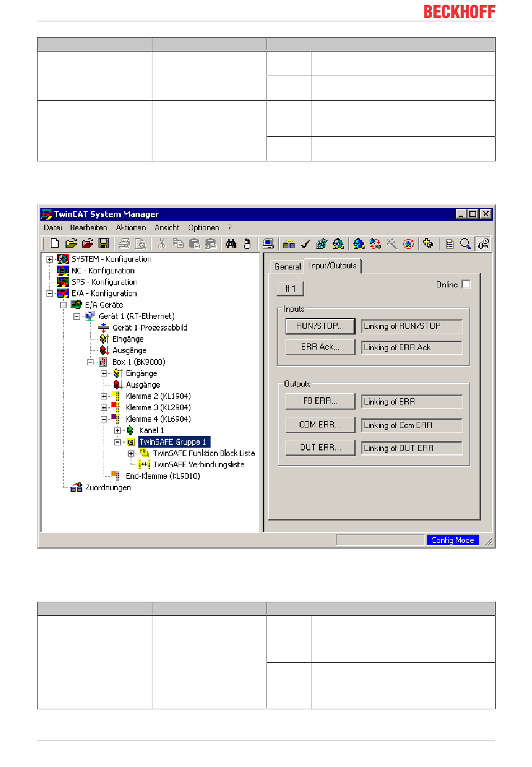Click the COM ERR... button
Image resolution: width=532 pixels, height=767 pixels.
tap(320, 425)
